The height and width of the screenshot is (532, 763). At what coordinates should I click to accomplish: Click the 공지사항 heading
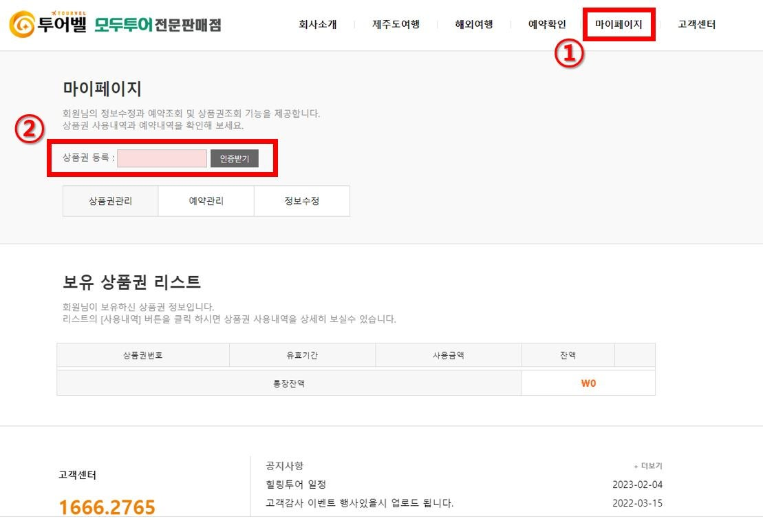[285, 466]
